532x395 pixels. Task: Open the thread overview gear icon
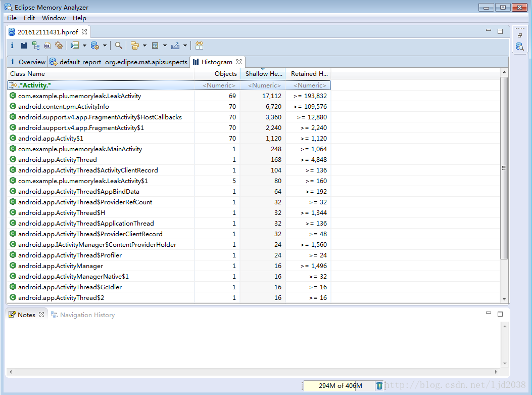pyautogui.click(x=59, y=46)
